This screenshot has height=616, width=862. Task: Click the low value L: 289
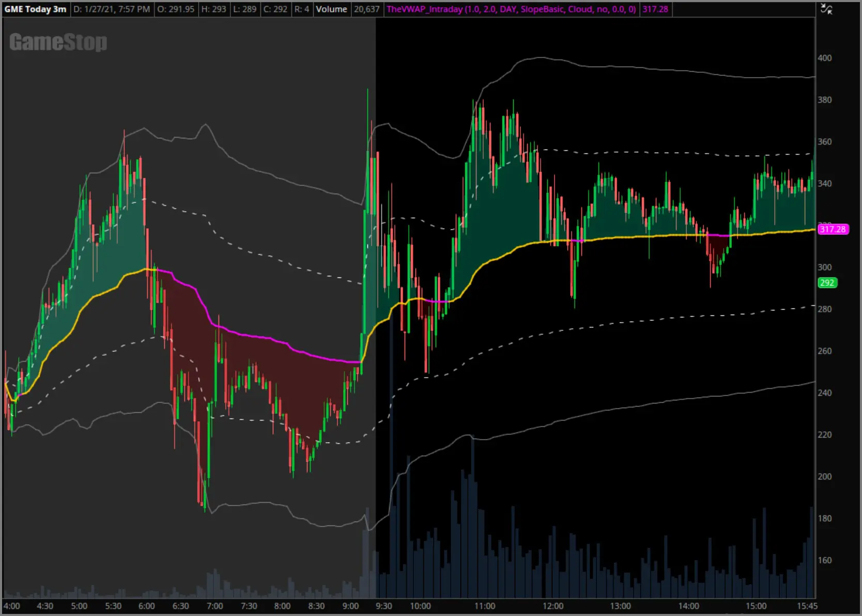[245, 9]
